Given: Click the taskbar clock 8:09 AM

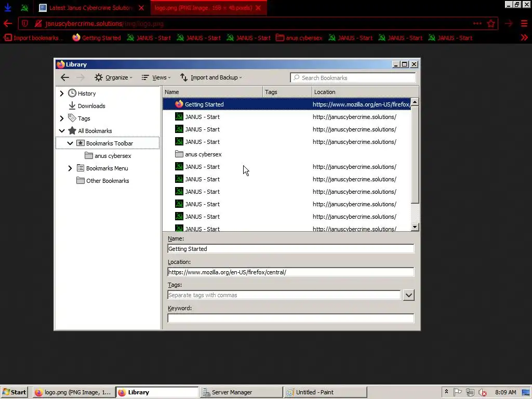Looking at the screenshot, I should (x=506, y=392).
